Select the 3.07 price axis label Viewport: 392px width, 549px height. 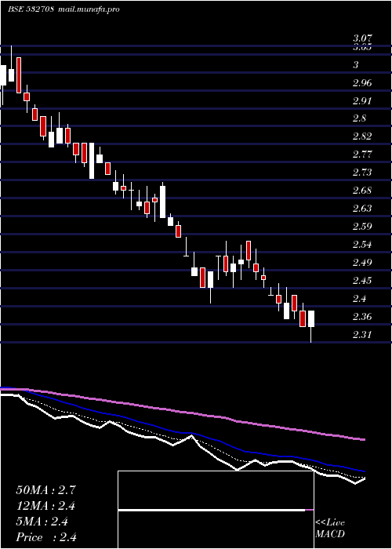tap(362, 38)
